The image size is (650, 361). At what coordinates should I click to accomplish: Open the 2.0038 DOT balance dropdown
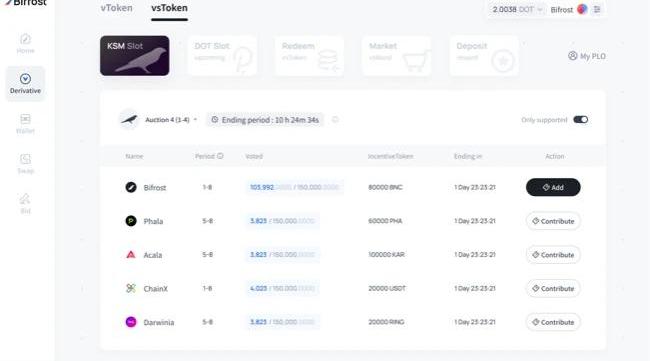pos(517,9)
